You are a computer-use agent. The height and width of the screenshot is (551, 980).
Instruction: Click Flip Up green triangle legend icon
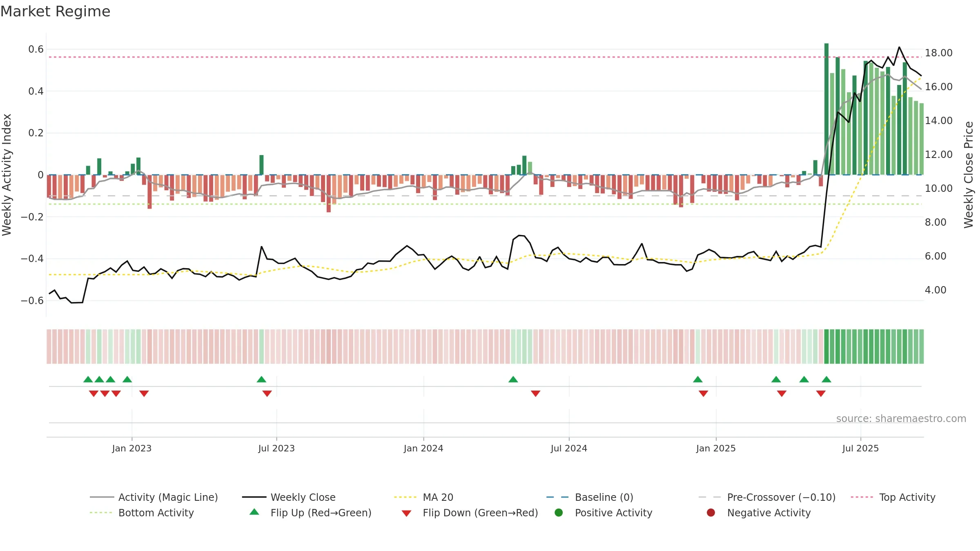[254, 512]
